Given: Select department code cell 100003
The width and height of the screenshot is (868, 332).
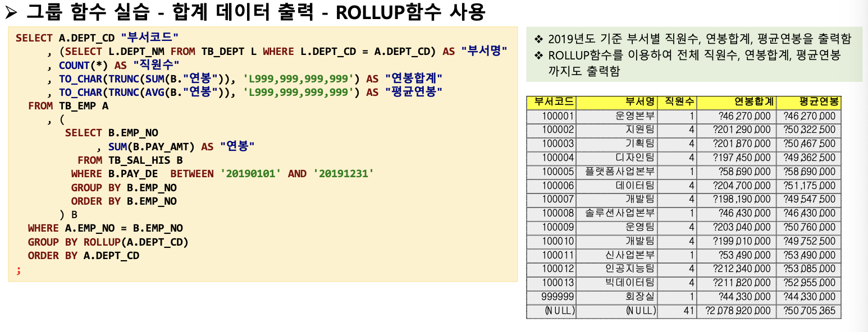Looking at the screenshot, I should click(x=551, y=144).
